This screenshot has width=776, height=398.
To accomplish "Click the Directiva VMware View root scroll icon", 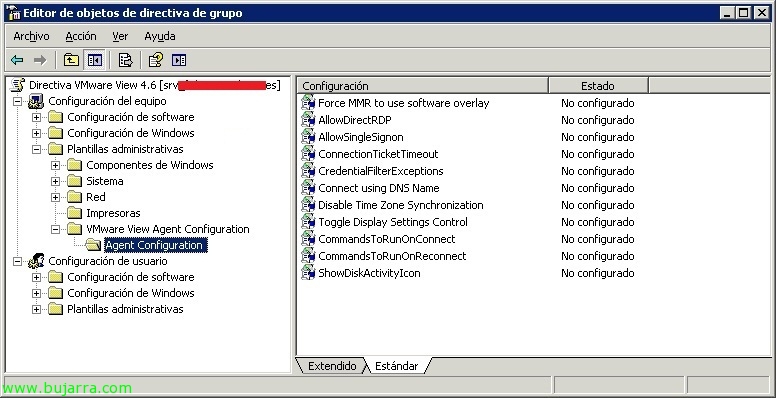I will (x=17, y=85).
